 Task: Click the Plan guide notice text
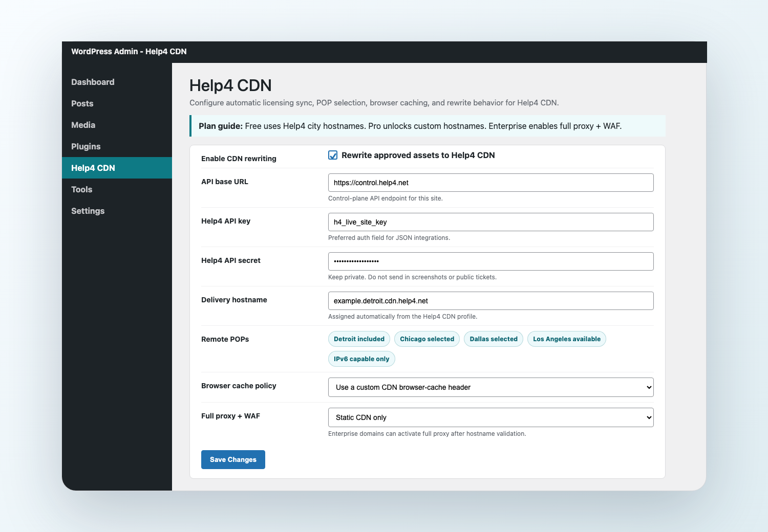click(x=410, y=126)
